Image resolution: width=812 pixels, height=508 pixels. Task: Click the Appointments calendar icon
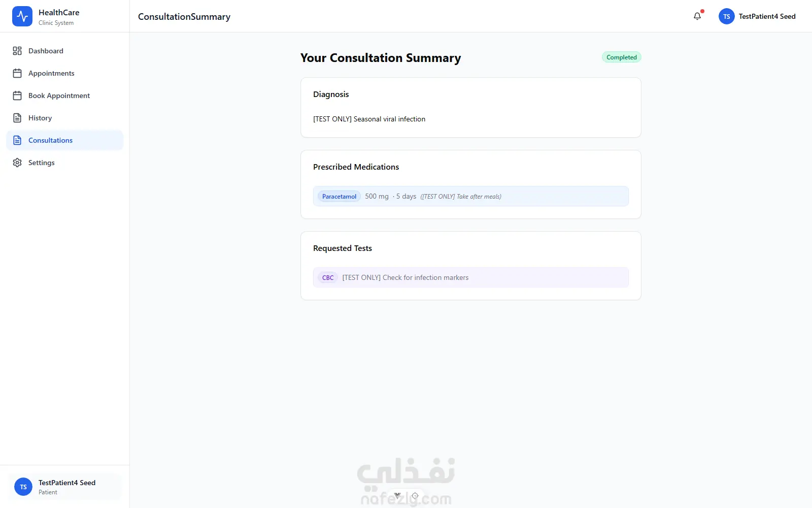(x=17, y=73)
